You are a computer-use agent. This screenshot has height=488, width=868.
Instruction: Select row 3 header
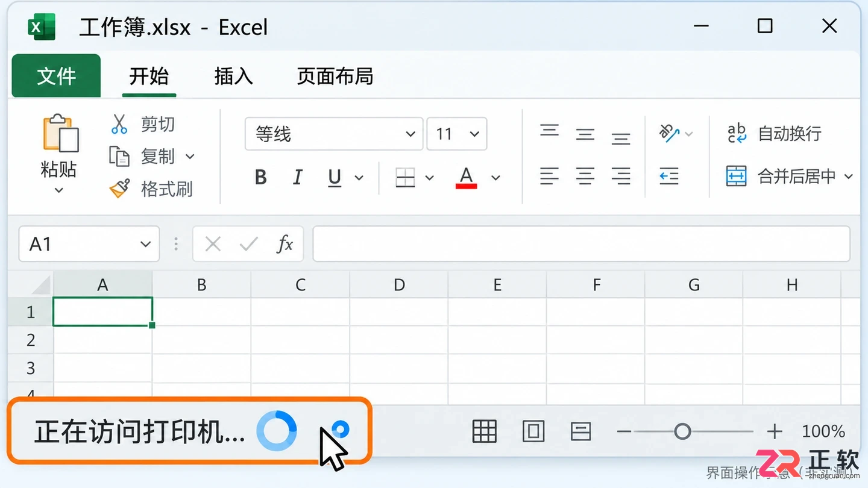point(30,368)
